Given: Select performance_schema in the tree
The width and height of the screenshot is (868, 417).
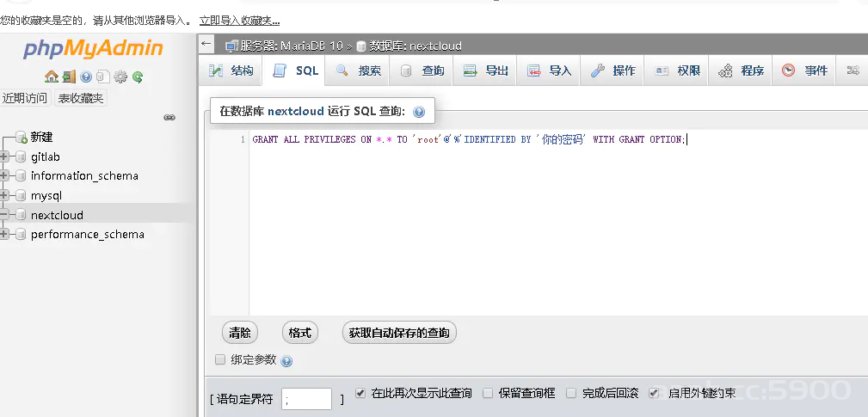Looking at the screenshot, I should [x=88, y=234].
